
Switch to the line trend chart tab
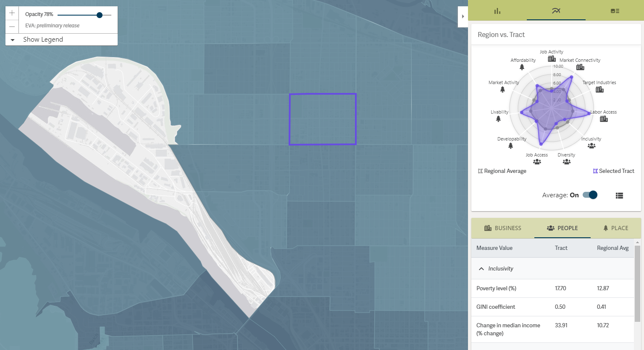(x=556, y=11)
